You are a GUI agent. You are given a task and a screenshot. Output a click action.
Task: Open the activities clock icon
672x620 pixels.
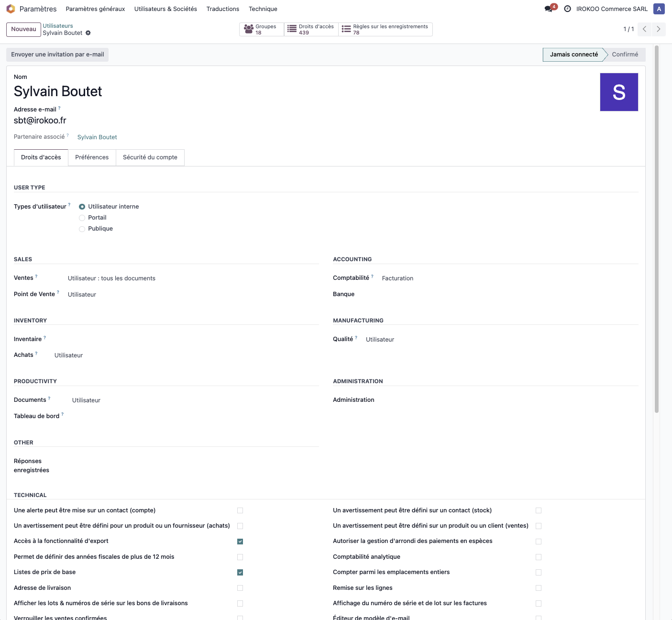[567, 9]
